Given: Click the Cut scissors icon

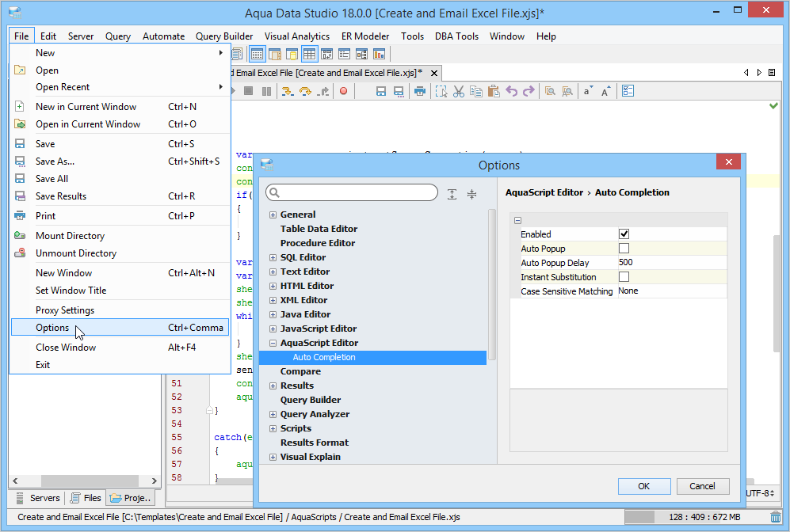Looking at the screenshot, I should pyautogui.click(x=459, y=91).
